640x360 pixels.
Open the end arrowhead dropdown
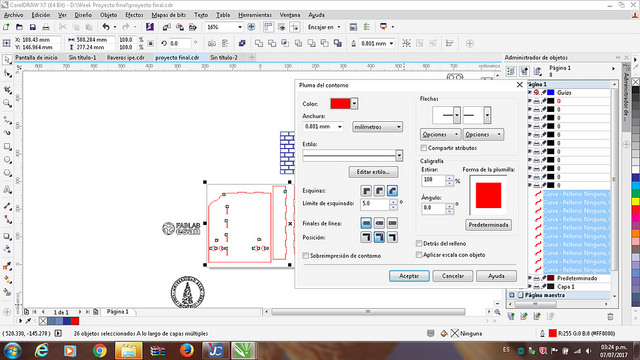pyautogui.click(x=487, y=115)
